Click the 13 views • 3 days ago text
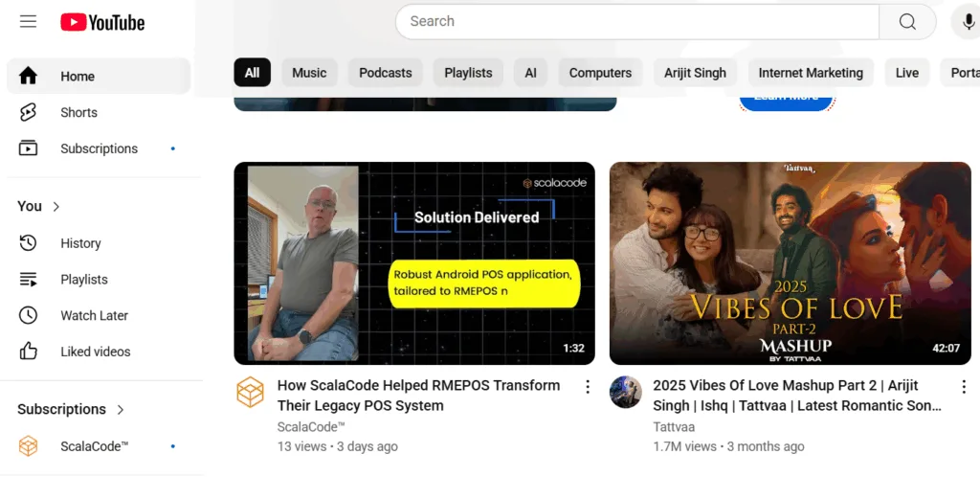980x477 pixels. [x=338, y=446]
